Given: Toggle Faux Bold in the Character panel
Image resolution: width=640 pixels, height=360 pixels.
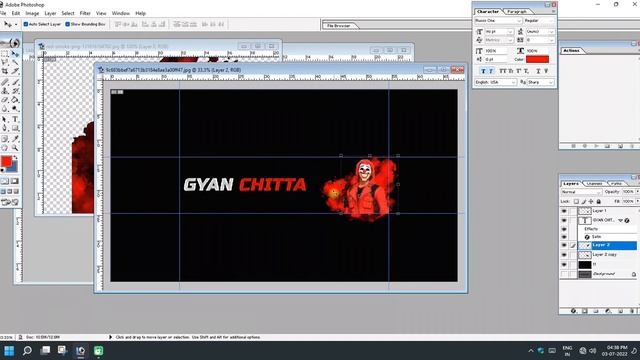Looking at the screenshot, I should [x=483, y=71].
